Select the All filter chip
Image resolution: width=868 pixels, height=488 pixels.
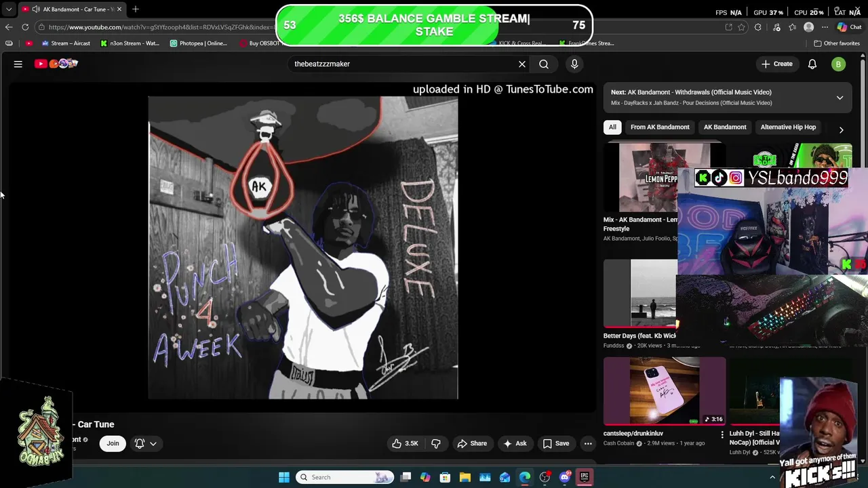point(612,127)
